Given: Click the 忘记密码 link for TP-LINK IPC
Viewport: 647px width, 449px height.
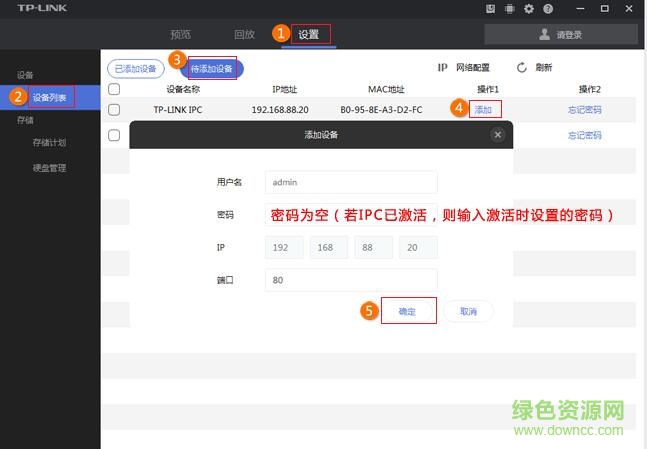Looking at the screenshot, I should click(x=585, y=109).
